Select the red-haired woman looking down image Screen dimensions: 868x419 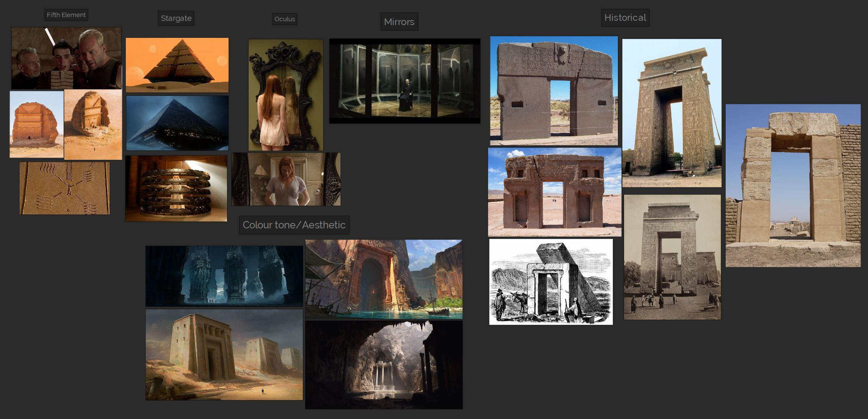tap(286, 179)
